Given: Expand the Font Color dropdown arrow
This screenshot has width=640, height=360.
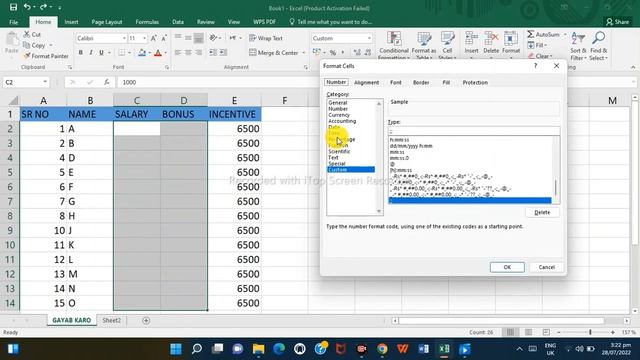Looking at the screenshot, I should tap(166, 53).
